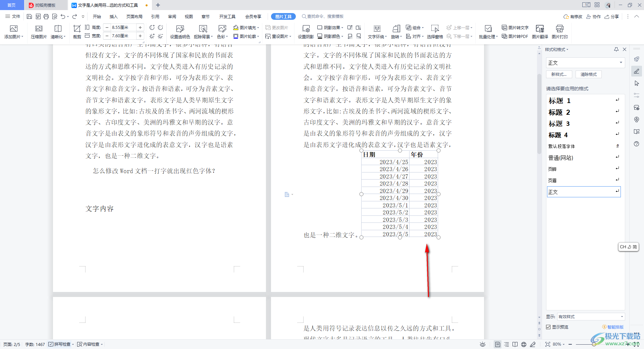Increase picture contrast with top-left circle icon
The height and width of the screenshot is (349, 644).
point(152,28)
